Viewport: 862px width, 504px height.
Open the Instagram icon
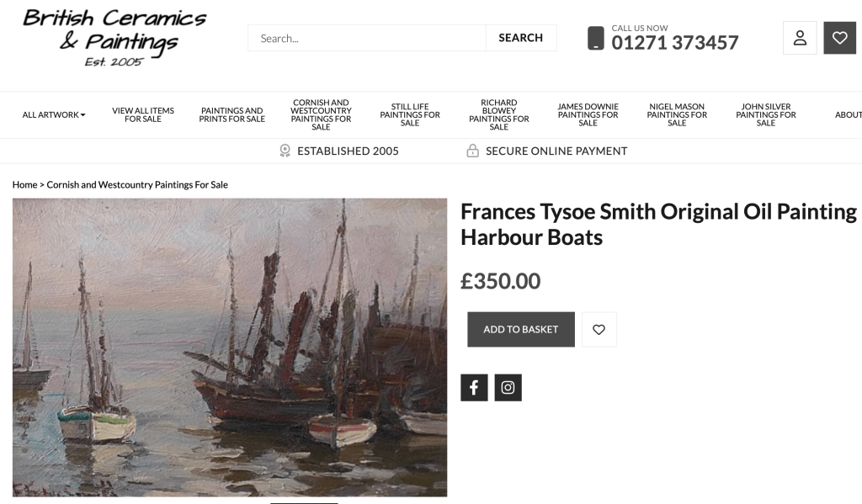tap(508, 388)
